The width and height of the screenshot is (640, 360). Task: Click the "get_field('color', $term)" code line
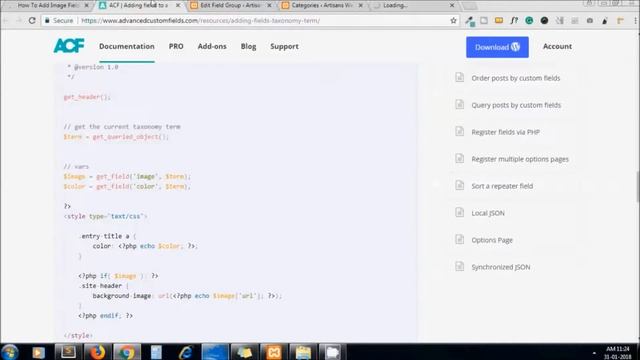click(x=127, y=186)
